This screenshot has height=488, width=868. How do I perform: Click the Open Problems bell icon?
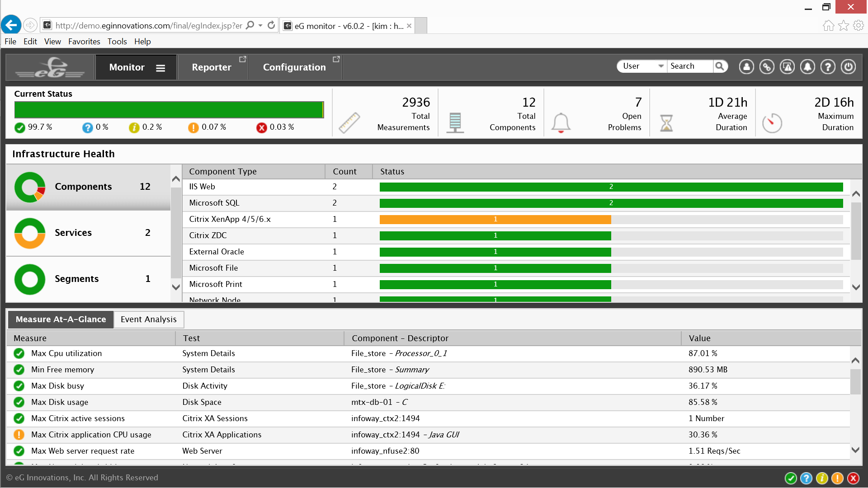[x=561, y=123]
